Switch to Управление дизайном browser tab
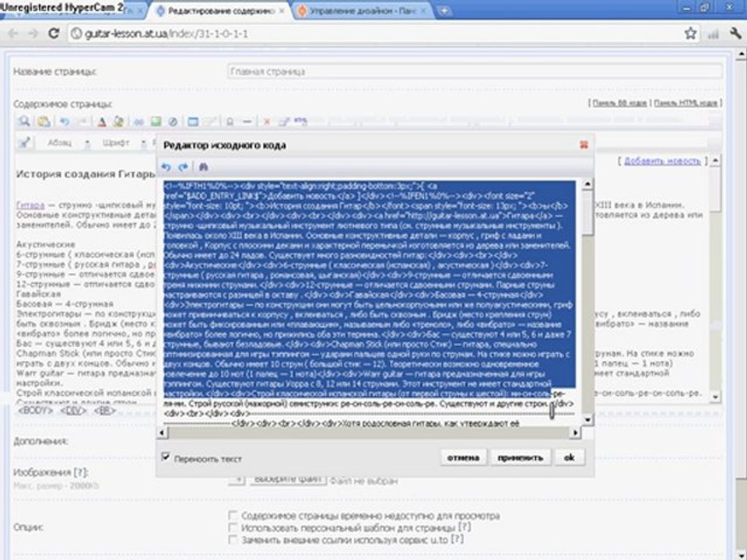The image size is (747, 560). tap(361, 11)
